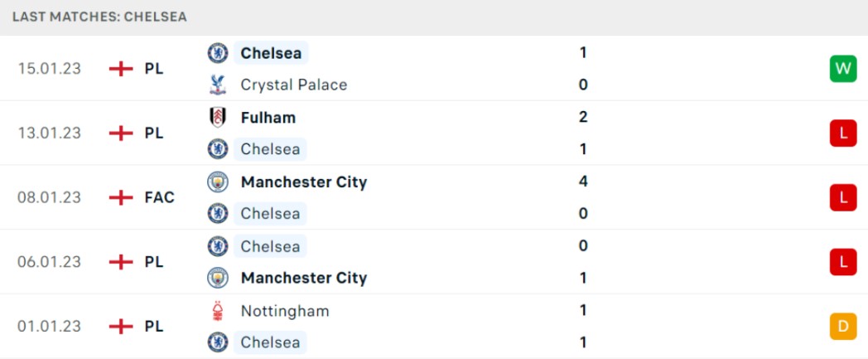This screenshot has width=868, height=359.
Task: Click the 01.01.23 match date
Action: (49, 327)
